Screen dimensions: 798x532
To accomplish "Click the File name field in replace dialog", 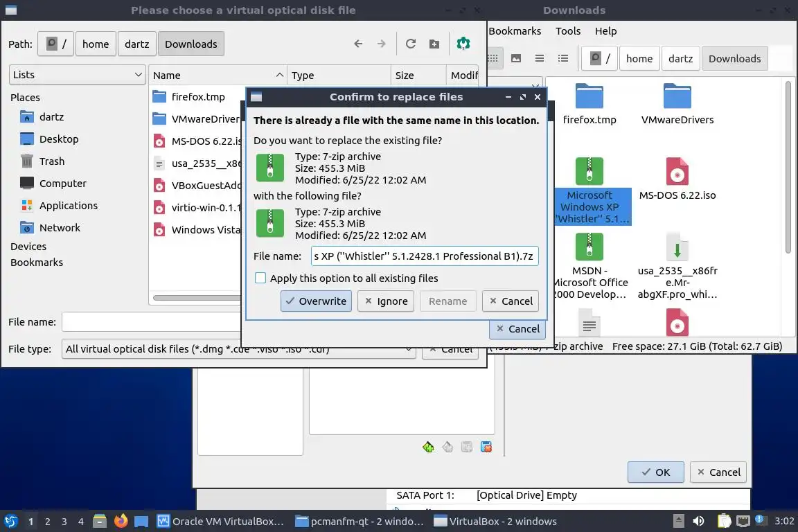I will [425, 256].
